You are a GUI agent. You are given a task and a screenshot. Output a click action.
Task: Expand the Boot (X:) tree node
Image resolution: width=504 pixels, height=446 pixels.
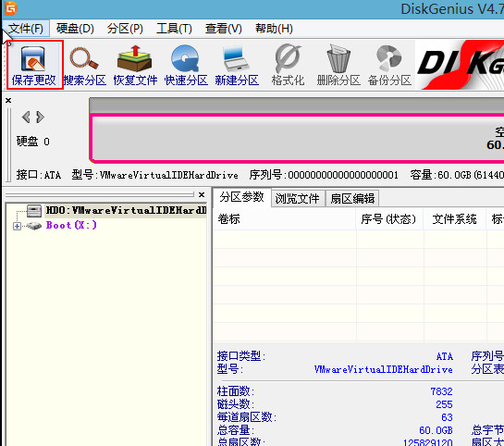click(17, 226)
